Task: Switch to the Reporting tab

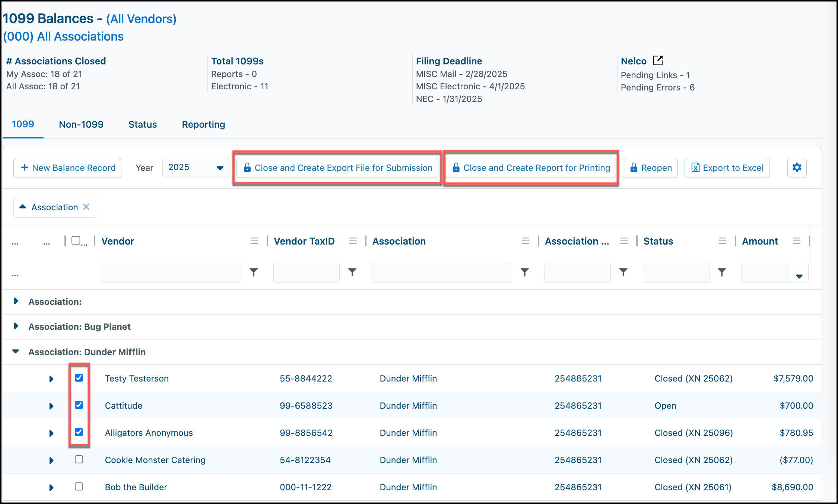Action: pyautogui.click(x=203, y=124)
